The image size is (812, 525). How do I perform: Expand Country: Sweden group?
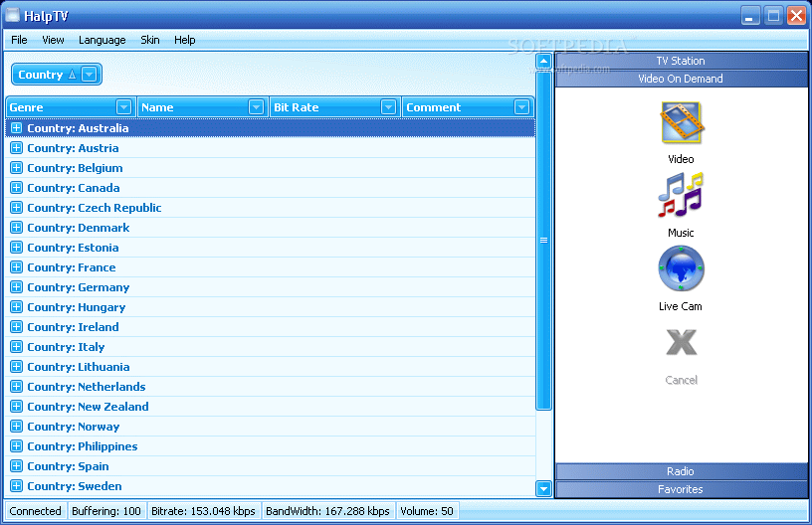(17, 486)
